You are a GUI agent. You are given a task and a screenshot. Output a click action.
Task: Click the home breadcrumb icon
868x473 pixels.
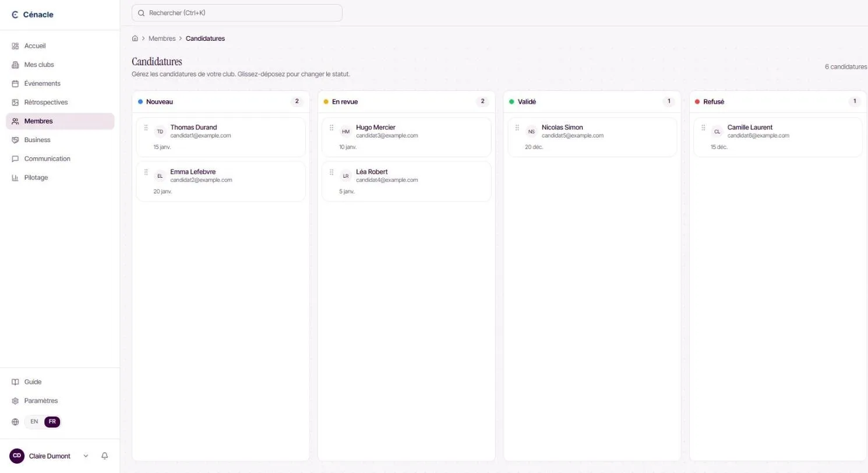click(135, 38)
